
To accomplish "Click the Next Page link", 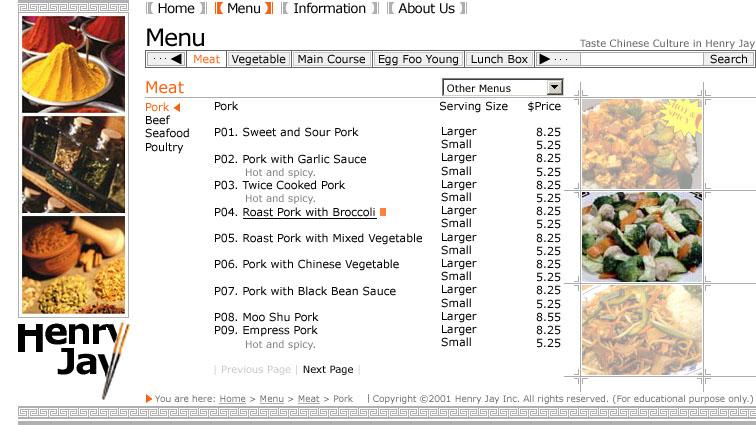I will pyautogui.click(x=328, y=370).
